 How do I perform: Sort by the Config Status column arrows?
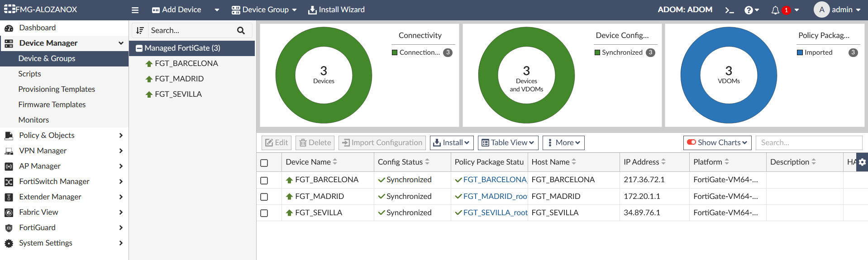427,161
